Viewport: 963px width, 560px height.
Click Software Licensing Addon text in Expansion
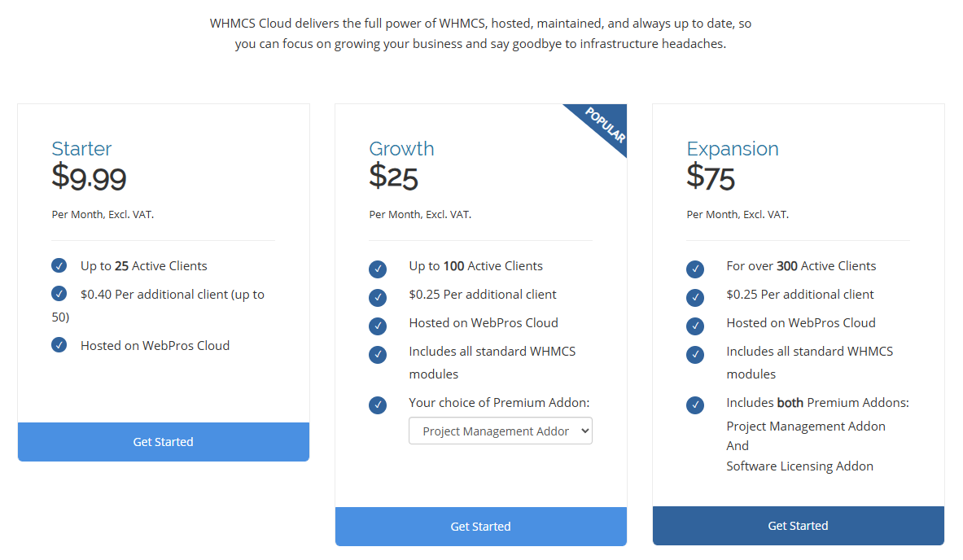(799, 466)
